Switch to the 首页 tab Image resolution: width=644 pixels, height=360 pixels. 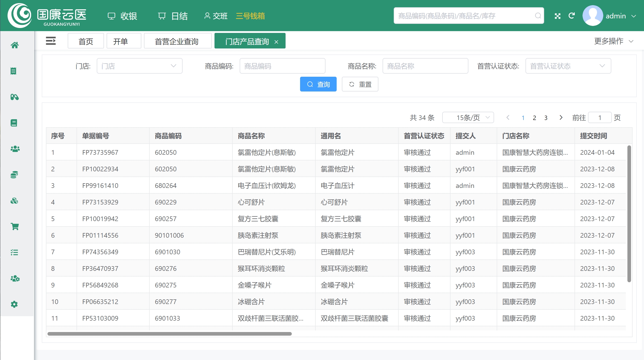(86, 41)
